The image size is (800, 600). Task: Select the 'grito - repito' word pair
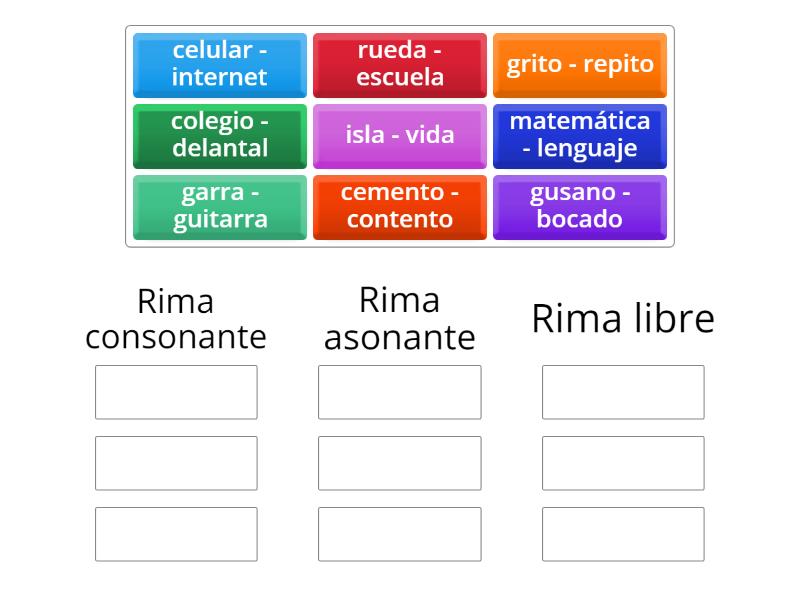580,66
